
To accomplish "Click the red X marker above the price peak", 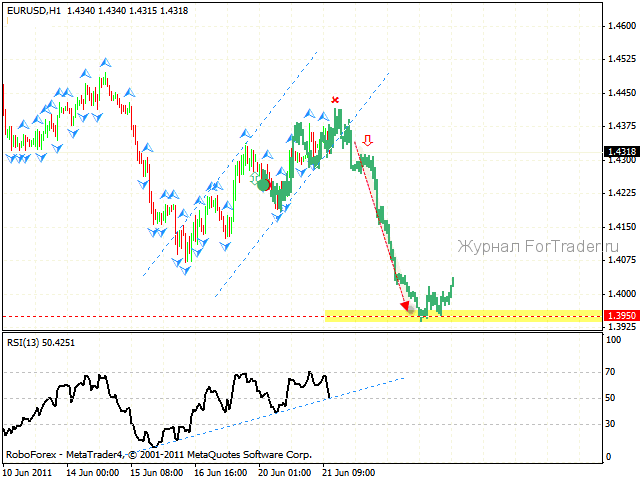I will pyautogui.click(x=335, y=100).
